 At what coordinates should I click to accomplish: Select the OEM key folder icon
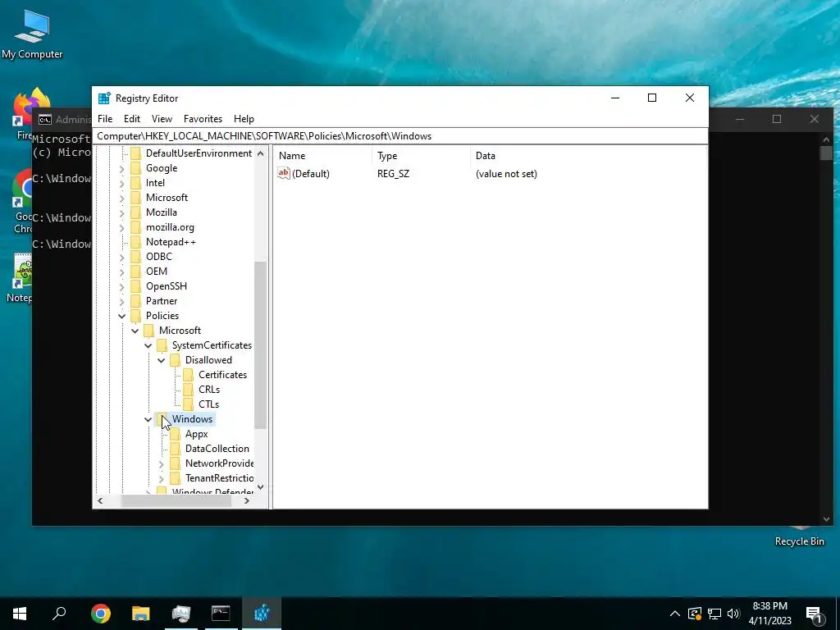tap(136, 271)
